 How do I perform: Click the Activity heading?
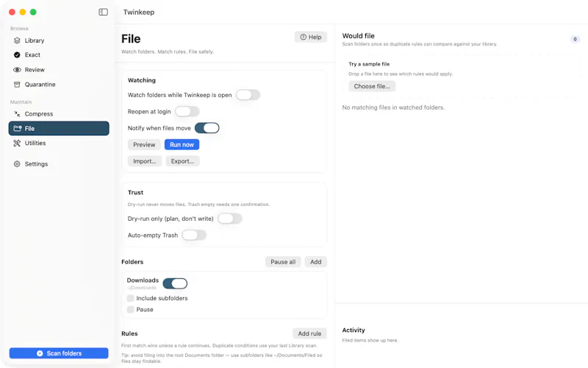pos(354,330)
